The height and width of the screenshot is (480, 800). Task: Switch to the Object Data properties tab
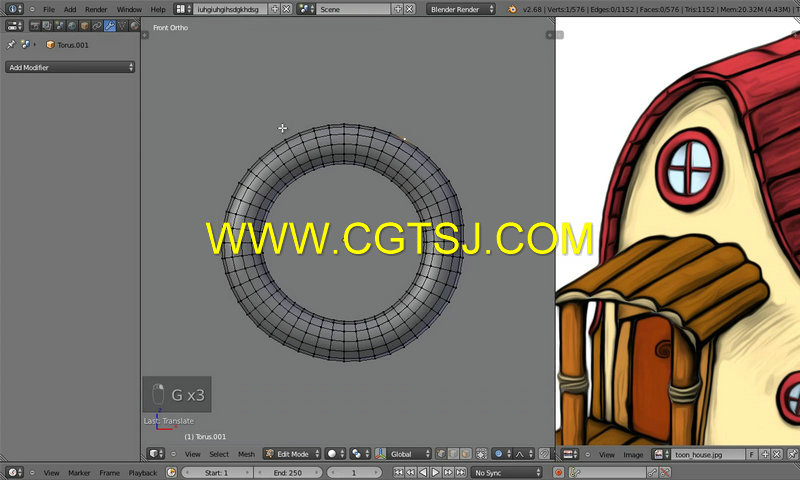tap(122, 26)
